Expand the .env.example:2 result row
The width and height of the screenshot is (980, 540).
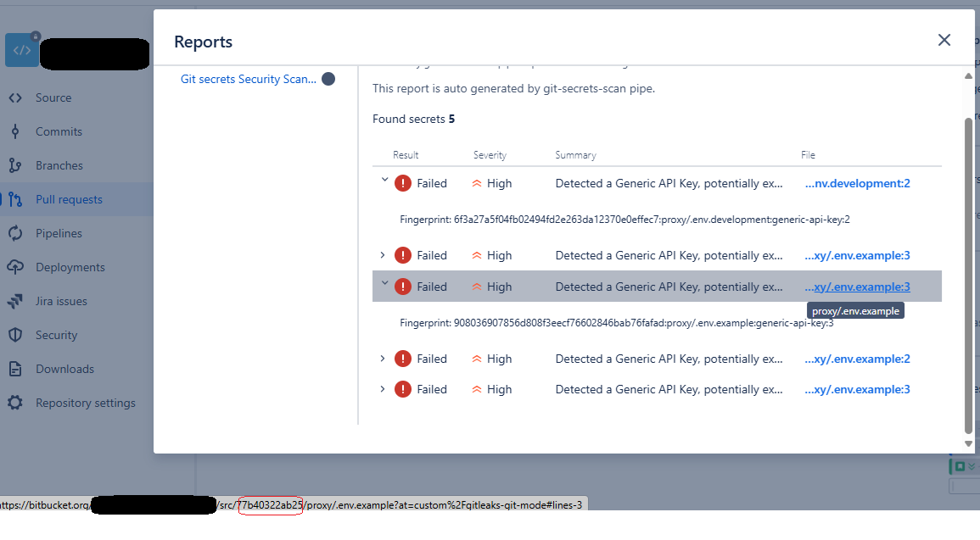[383, 359]
